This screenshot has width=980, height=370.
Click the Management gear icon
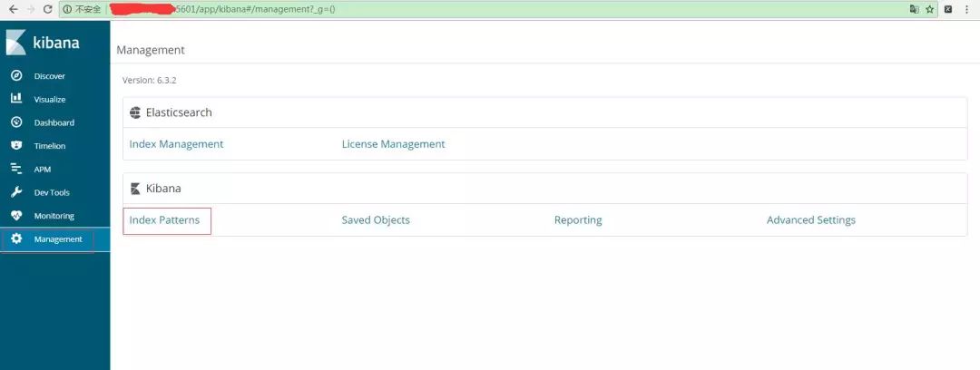tap(17, 239)
